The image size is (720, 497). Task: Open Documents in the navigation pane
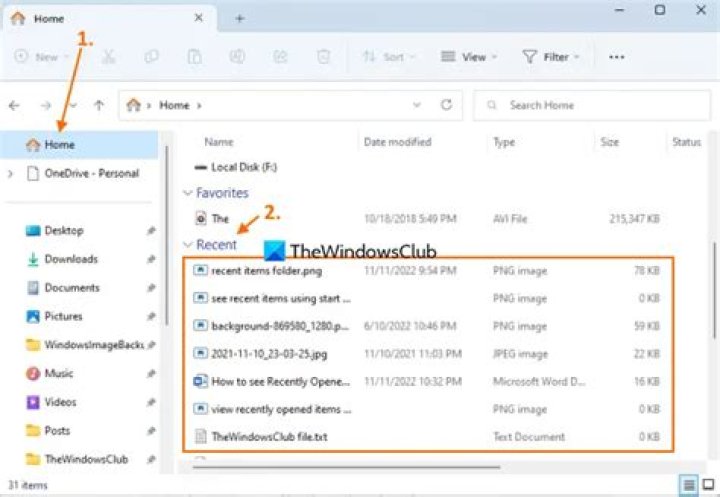click(72, 288)
